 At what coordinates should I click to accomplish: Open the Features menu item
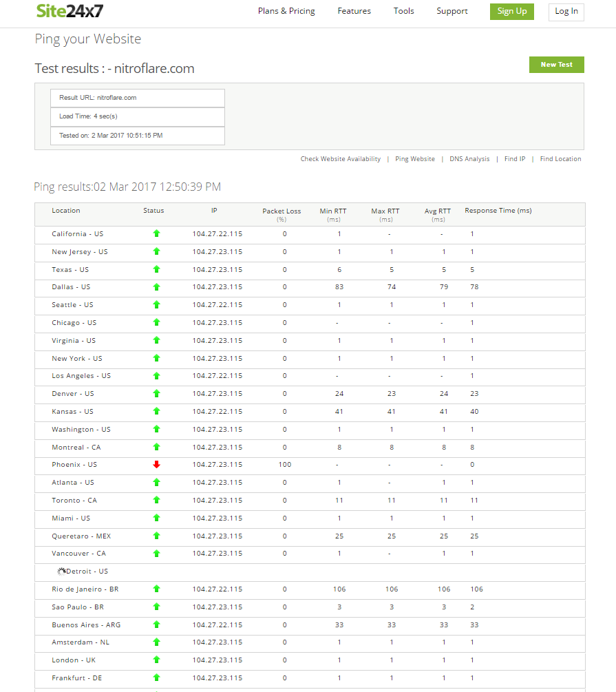click(x=354, y=11)
